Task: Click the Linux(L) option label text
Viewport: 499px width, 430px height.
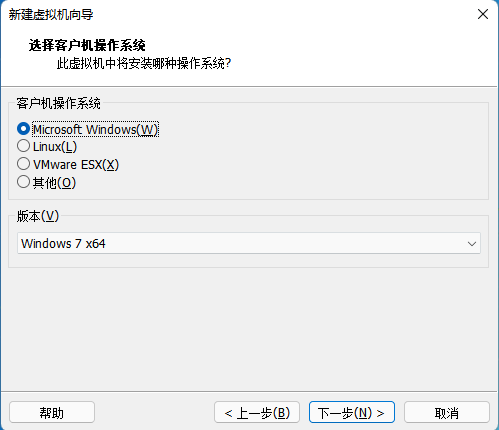Action: (55, 147)
